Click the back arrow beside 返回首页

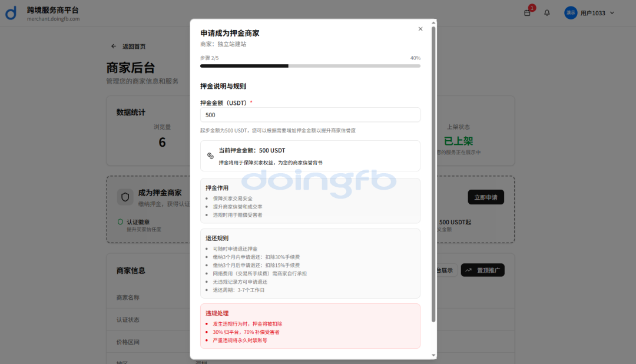click(114, 47)
